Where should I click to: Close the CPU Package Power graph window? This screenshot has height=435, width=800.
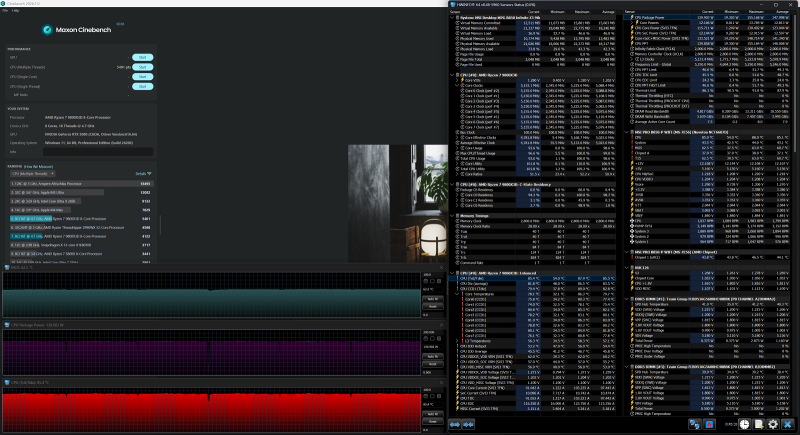[x=441, y=325]
